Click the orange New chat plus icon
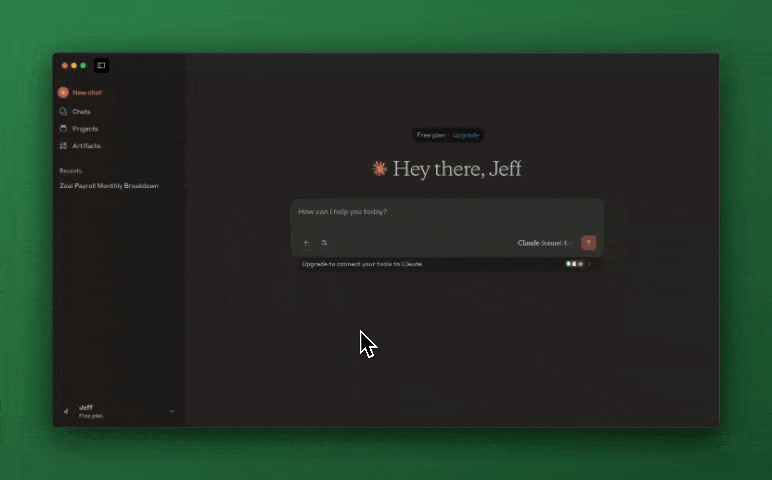This screenshot has width=772, height=480. (x=63, y=93)
